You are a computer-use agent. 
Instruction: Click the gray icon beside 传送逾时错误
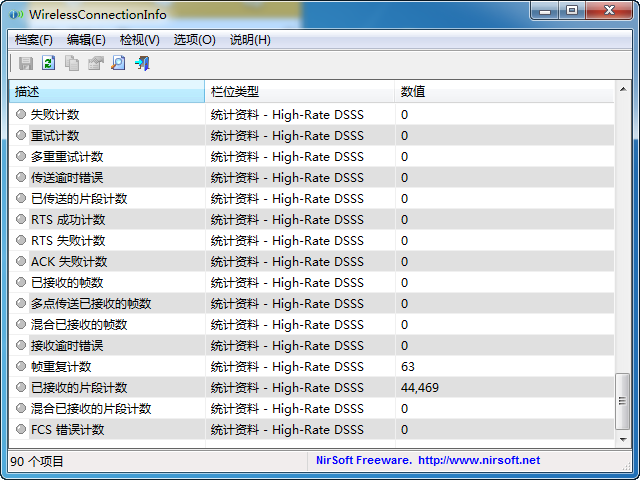pos(21,177)
